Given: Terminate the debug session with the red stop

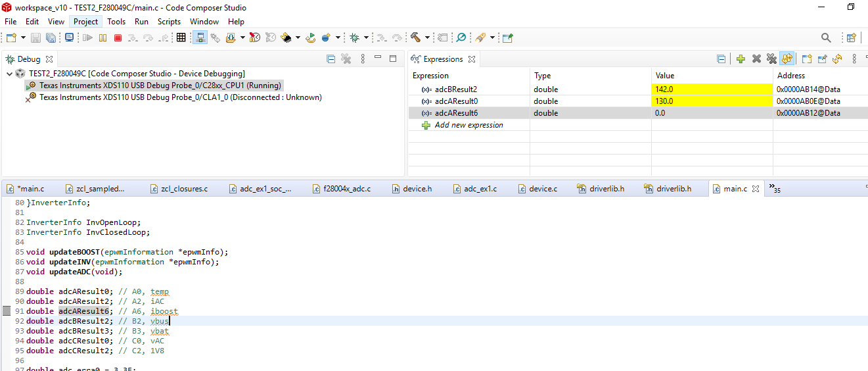Looking at the screenshot, I should (118, 37).
